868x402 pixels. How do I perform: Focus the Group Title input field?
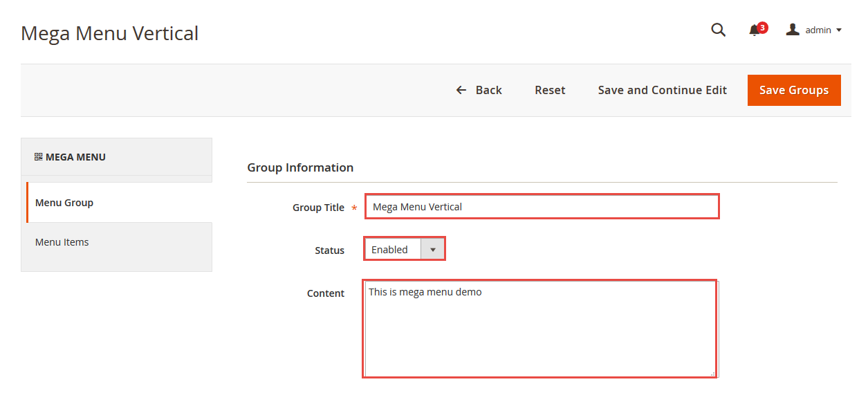[542, 206]
